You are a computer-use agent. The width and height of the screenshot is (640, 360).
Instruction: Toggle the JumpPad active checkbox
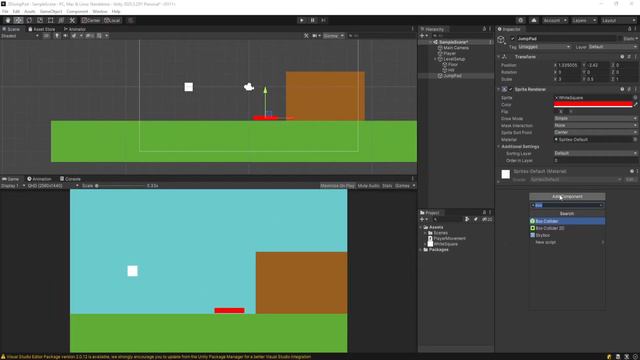coord(513,39)
